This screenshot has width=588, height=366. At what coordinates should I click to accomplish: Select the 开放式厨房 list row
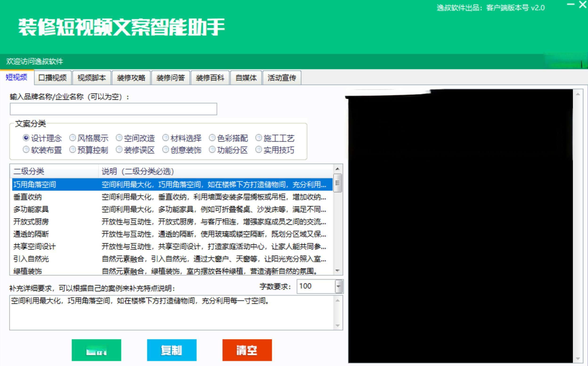[31, 221]
